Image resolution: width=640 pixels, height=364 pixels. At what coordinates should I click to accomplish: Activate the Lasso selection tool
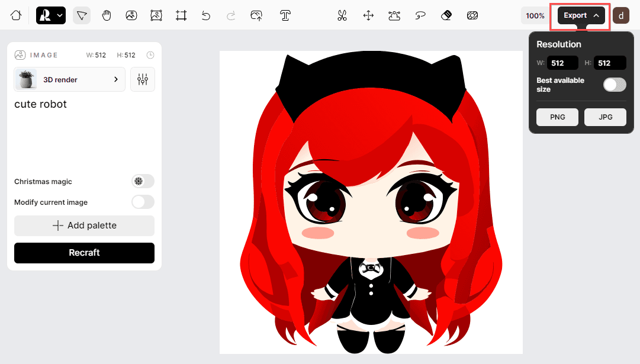pyautogui.click(x=420, y=15)
